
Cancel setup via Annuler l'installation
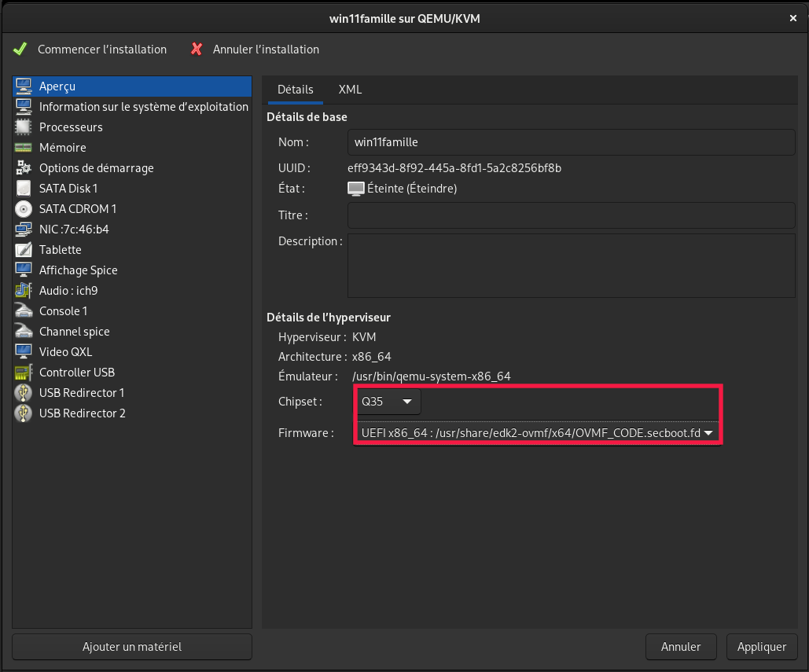point(255,50)
